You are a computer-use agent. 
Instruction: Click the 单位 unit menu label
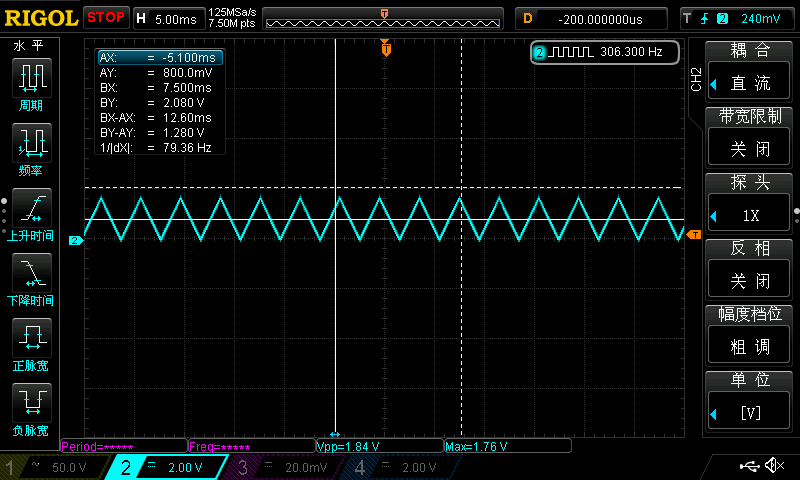pyautogui.click(x=749, y=380)
